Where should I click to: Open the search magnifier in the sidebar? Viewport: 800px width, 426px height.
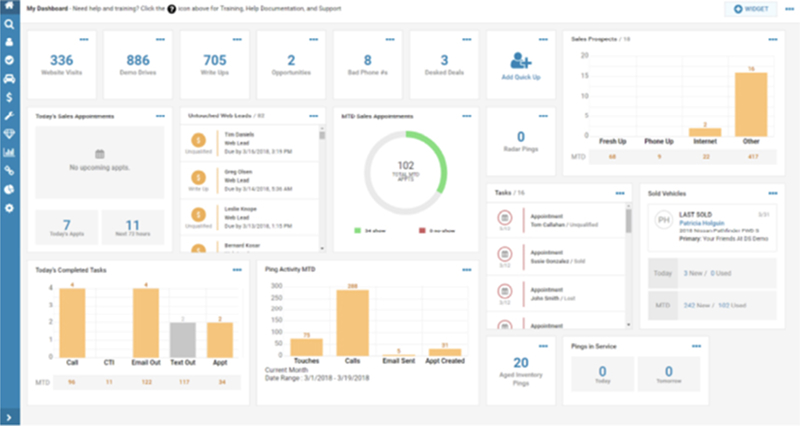click(9, 24)
